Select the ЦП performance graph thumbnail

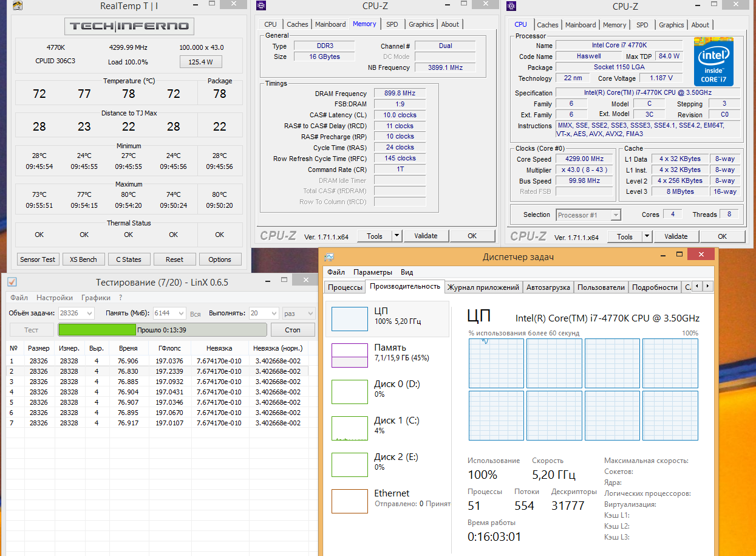[x=350, y=318]
